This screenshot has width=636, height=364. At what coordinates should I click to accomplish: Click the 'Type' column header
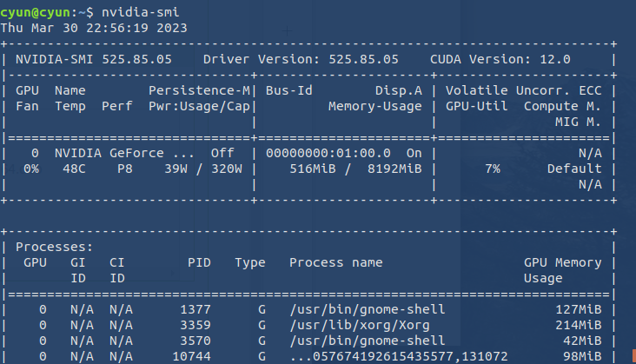pos(250,262)
